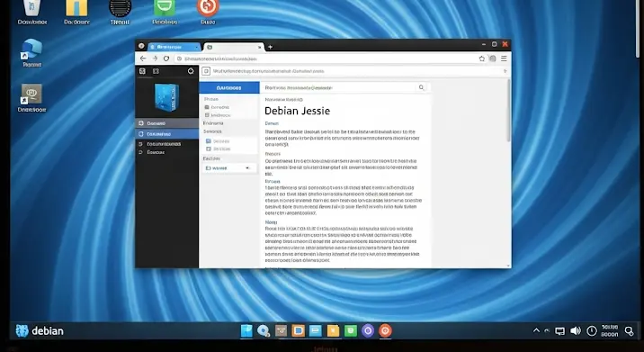Click the taskbar date and time text
The width and height of the screenshot is (644, 352).
(x=610, y=330)
